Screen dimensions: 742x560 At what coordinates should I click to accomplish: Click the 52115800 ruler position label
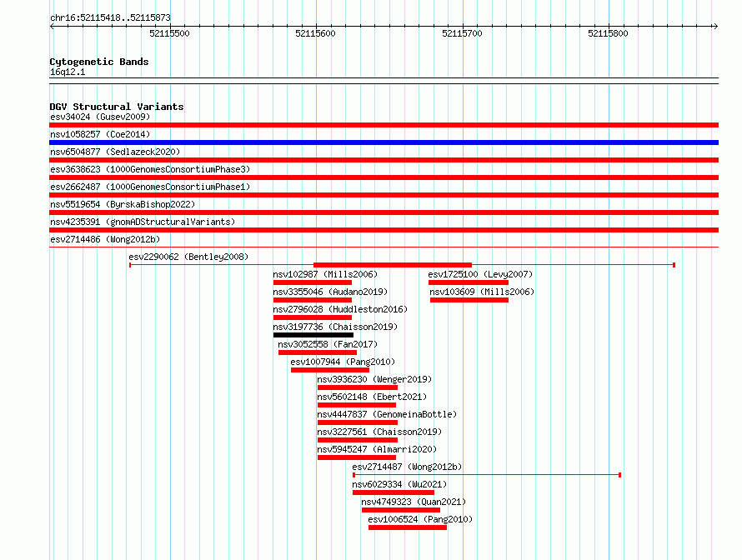[x=608, y=33]
